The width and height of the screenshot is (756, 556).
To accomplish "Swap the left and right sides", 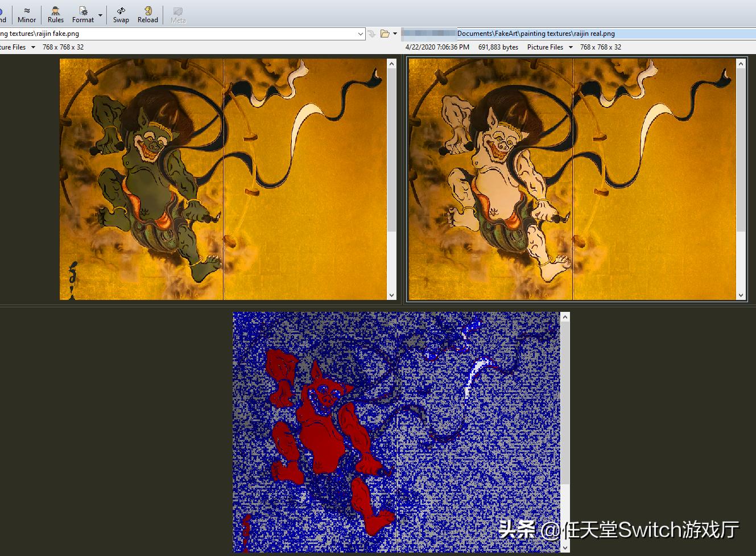I will tap(121, 15).
